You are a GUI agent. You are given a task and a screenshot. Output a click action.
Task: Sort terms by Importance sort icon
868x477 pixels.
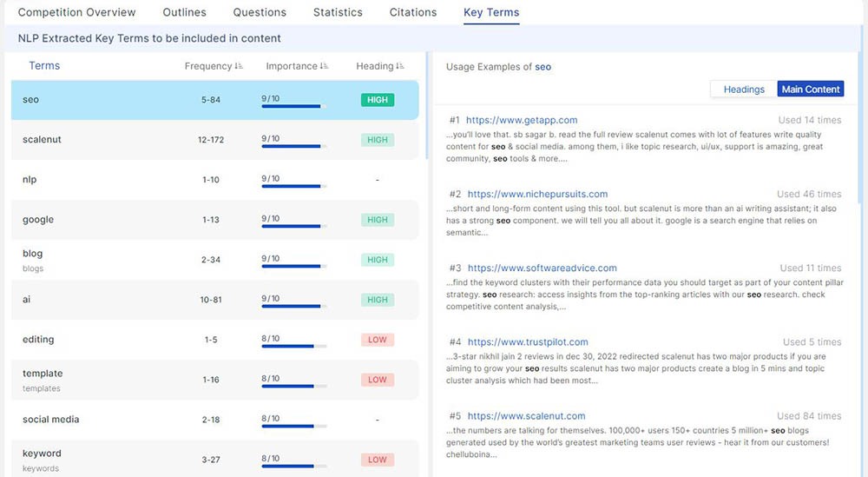tap(324, 67)
